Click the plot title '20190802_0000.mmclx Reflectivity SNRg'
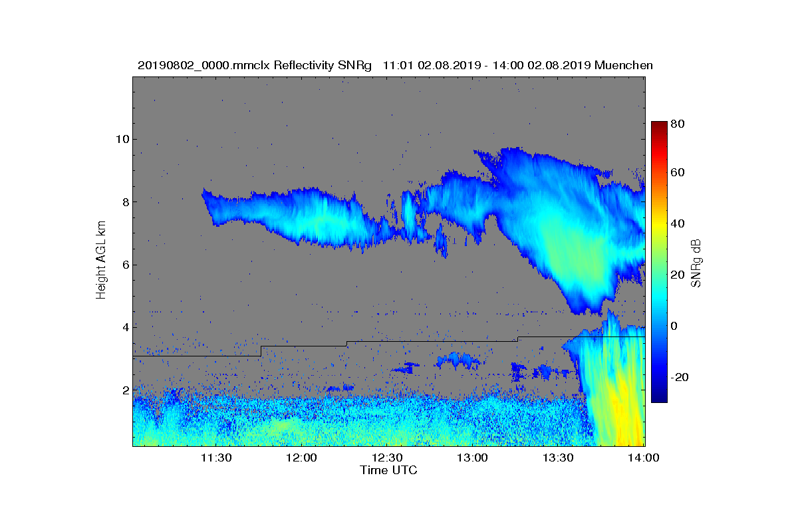Image resolution: width=798 pixels, height=532 pixels. pos(255,65)
